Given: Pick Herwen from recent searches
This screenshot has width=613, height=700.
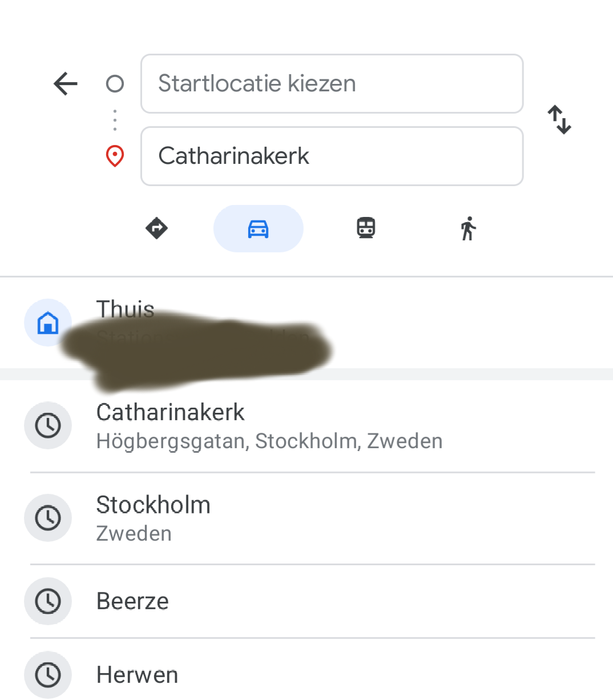Looking at the screenshot, I should click(137, 675).
